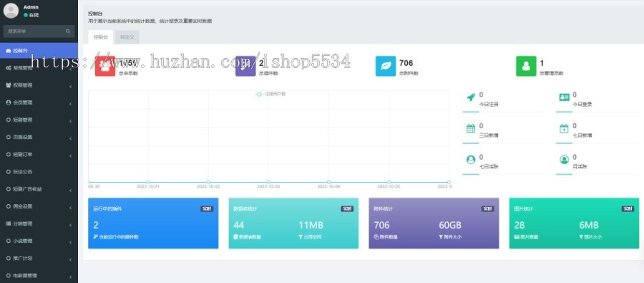Click the calendar-plus icon for 七日新增
This screenshot has width=644, height=283.
click(x=564, y=129)
